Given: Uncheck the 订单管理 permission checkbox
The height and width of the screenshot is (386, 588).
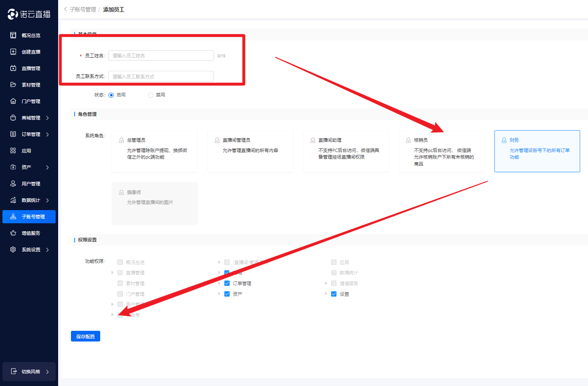Looking at the screenshot, I should coord(227,283).
